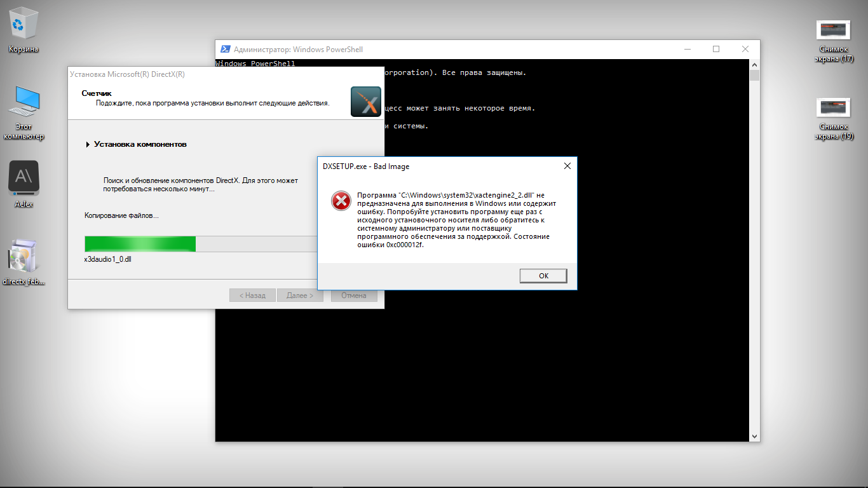This screenshot has width=868, height=488.
Task: Click the x3daudio1_0.dll file name text
Action: (108, 260)
